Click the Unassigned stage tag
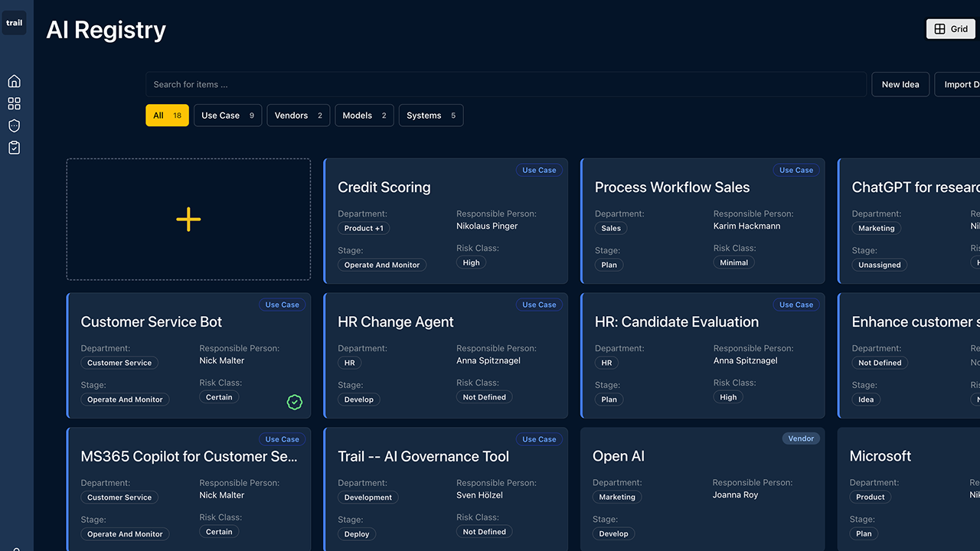Screen dimensions: 980x551 pyautogui.click(x=880, y=265)
